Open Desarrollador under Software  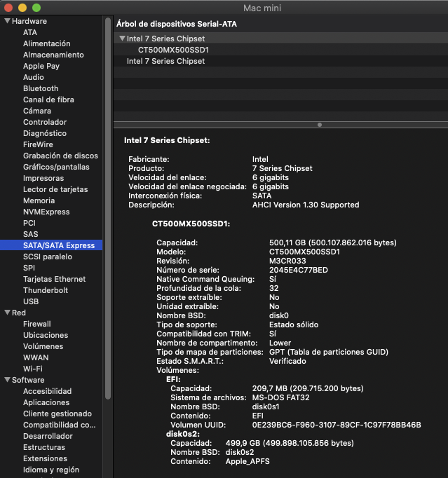point(48,436)
